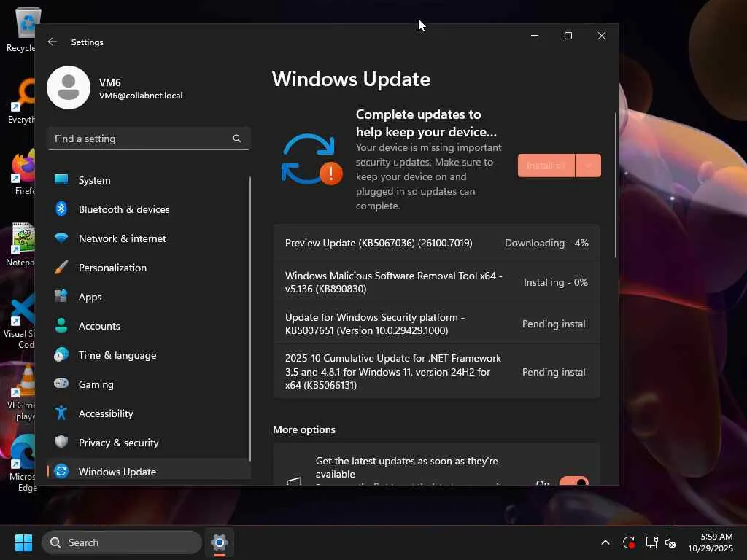Open Time & language label

point(117,355)
